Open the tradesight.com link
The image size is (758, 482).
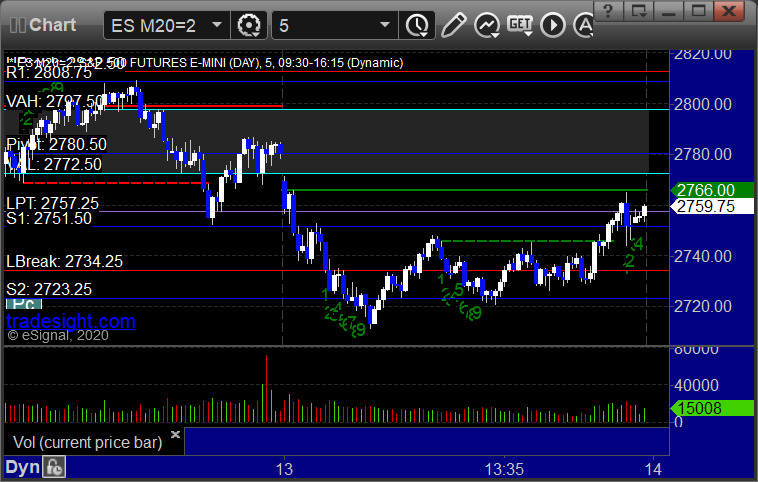pos(71,321)
